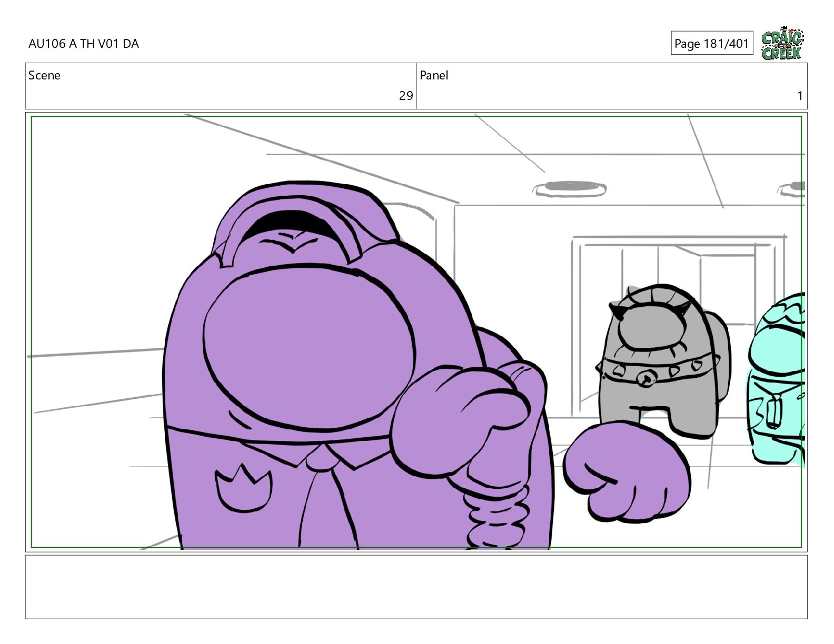Click the 'Scene' label
Viewport: 834px width, 644px height.
click(44, 75)
